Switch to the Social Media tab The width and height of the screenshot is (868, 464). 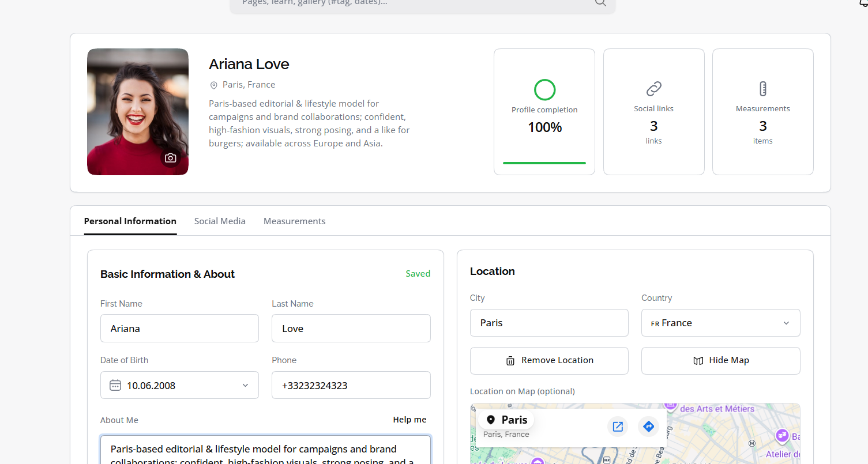pos(220,221)
